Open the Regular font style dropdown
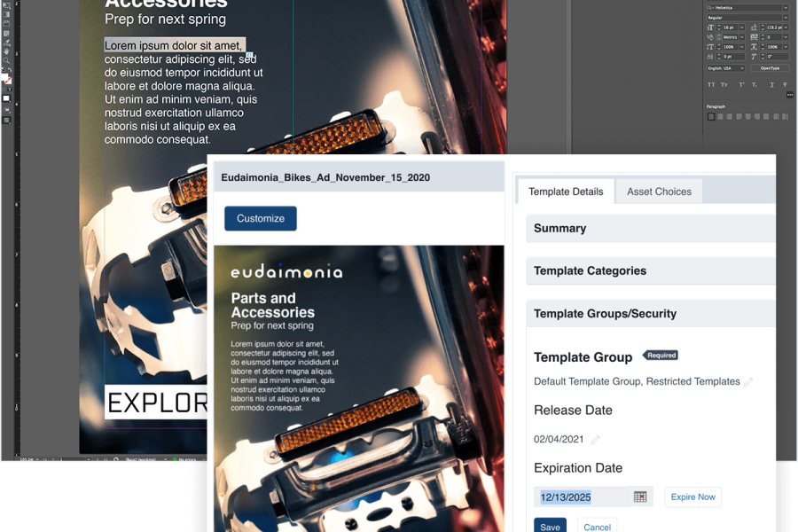798x532 pixels. [x=747, y=17]
